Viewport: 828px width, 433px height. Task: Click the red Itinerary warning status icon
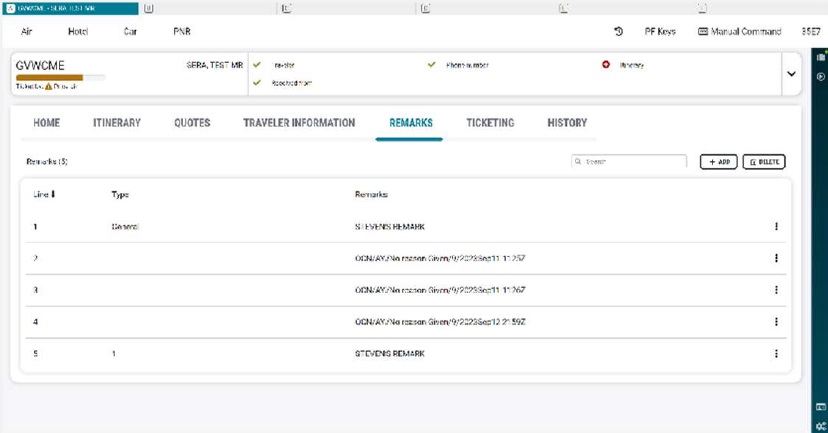606,64
